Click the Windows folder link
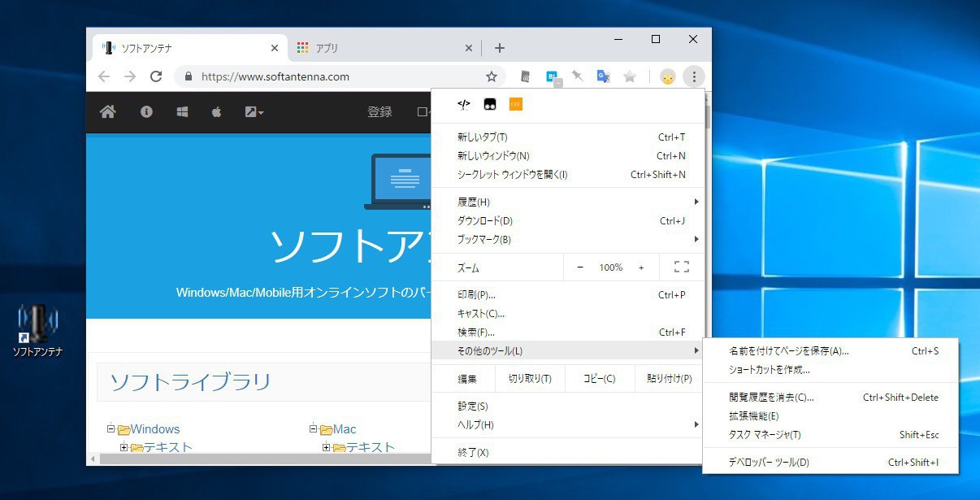 pyautogui.click(x=155, y=429)
